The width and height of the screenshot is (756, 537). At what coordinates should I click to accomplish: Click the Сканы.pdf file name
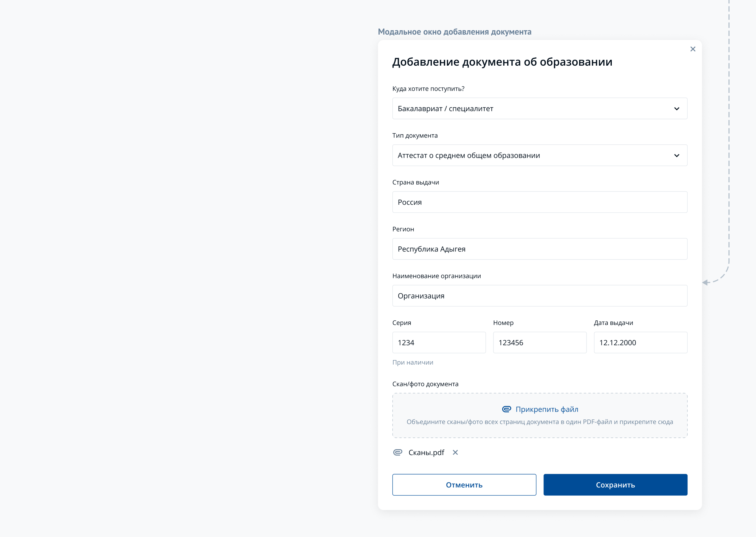pyautogui.click(x=426, y=452)
